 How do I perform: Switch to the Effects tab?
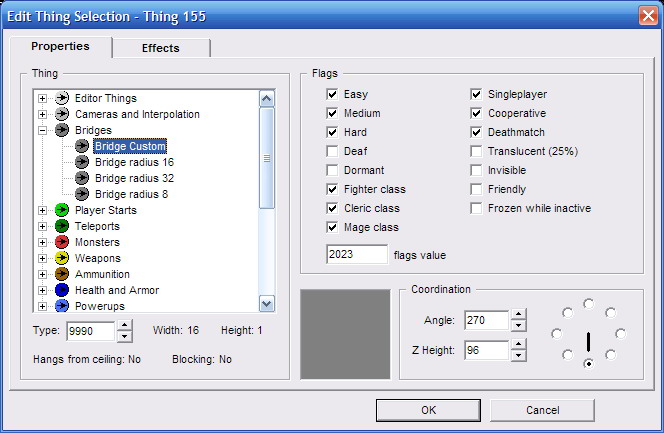160,48
